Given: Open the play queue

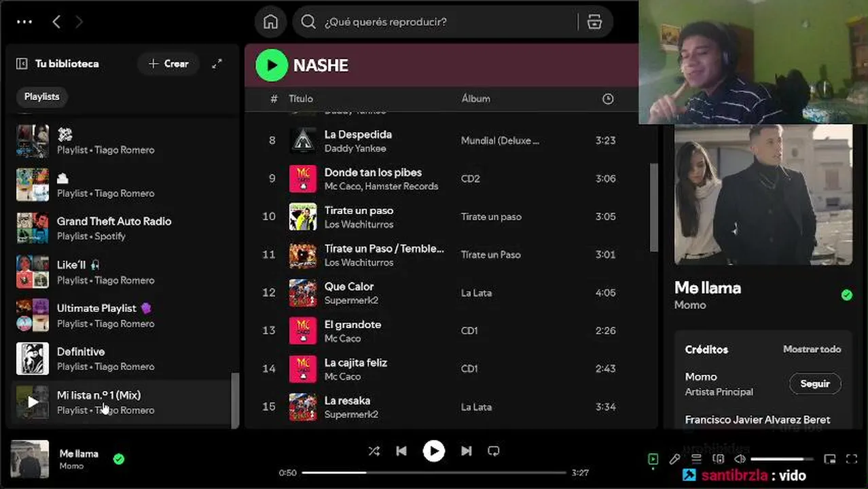Looking at the screenshot, I should click(696, 459).
